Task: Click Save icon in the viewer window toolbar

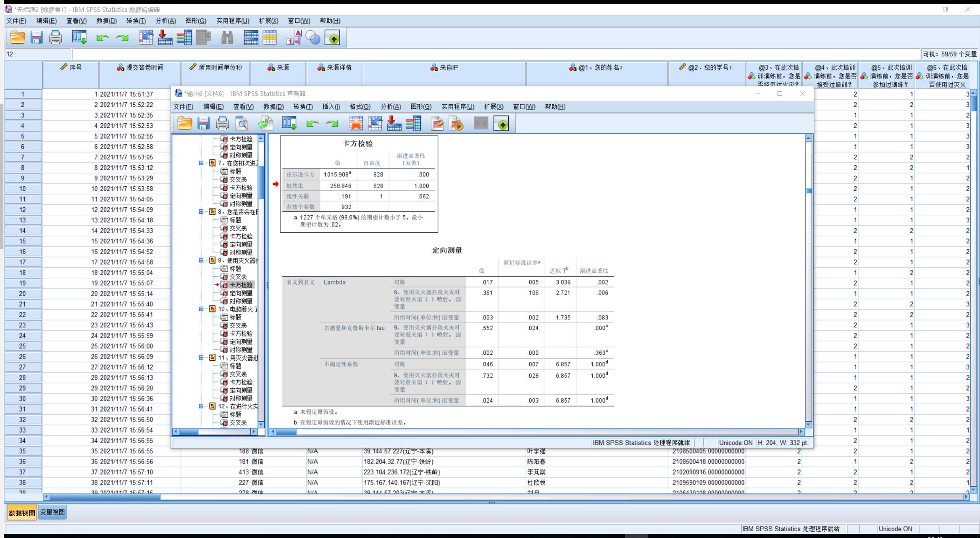Action: click(x=204, y=124)
